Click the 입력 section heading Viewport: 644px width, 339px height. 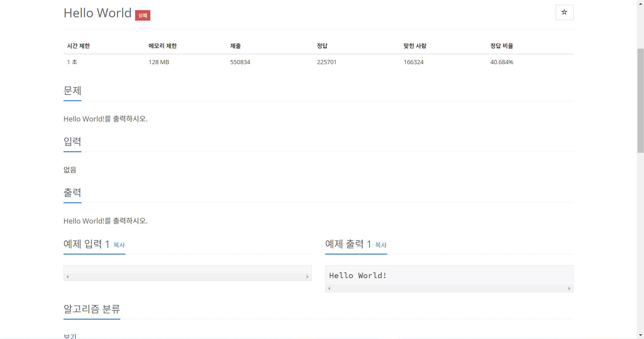[x=72, y=141]
